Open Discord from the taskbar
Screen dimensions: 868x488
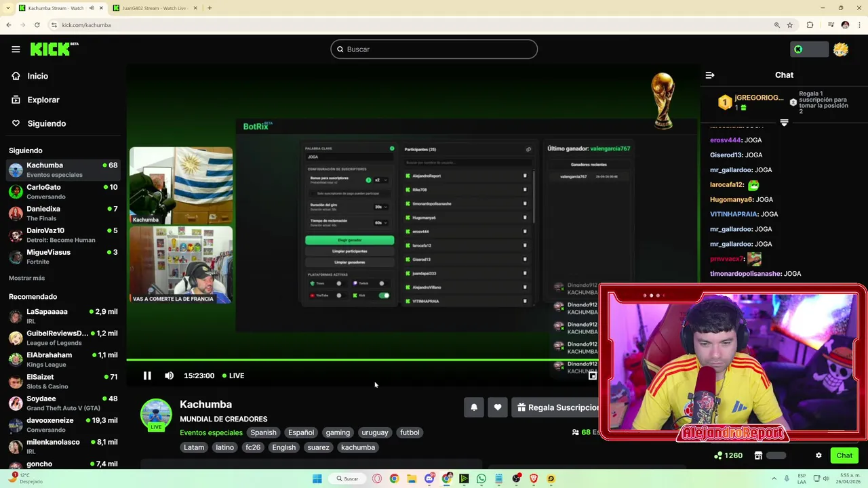pyautogui.click(x=429, y=479)
